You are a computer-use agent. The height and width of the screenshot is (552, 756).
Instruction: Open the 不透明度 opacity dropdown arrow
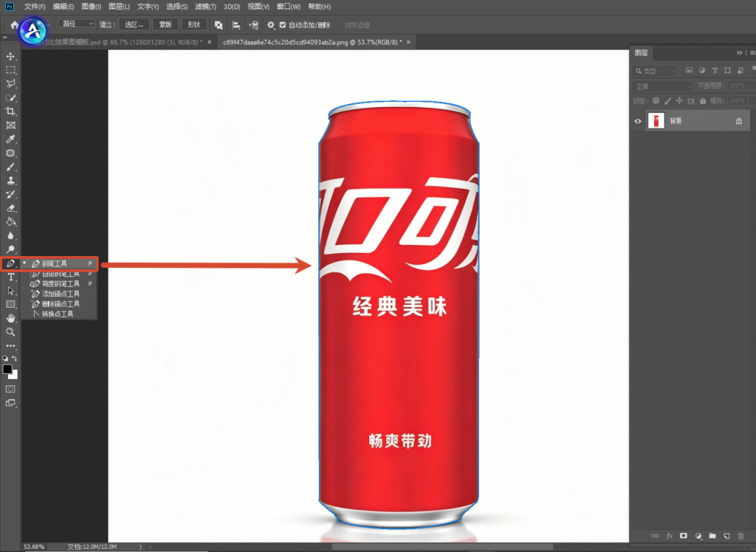click(752, 86)
